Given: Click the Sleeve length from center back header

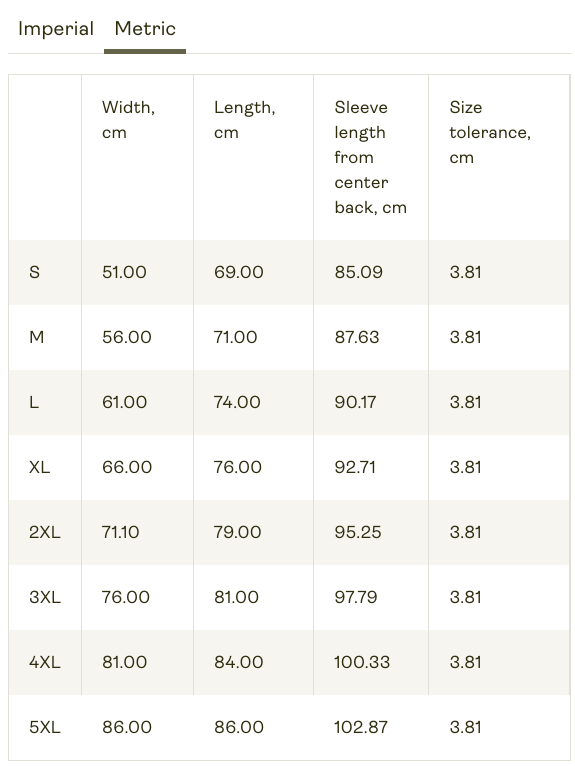Looking at the screenshot, I should (370, 157).
